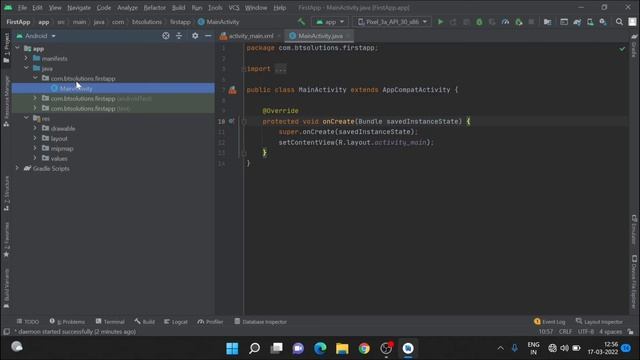Open the Build tool window

[x=144, y=322]
